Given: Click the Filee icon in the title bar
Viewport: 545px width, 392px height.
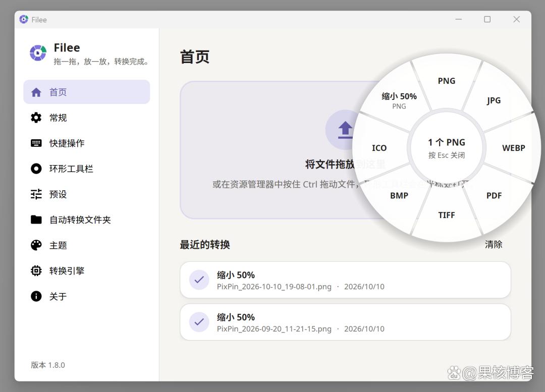Looking at the screenshot, I should coord(24,20).
